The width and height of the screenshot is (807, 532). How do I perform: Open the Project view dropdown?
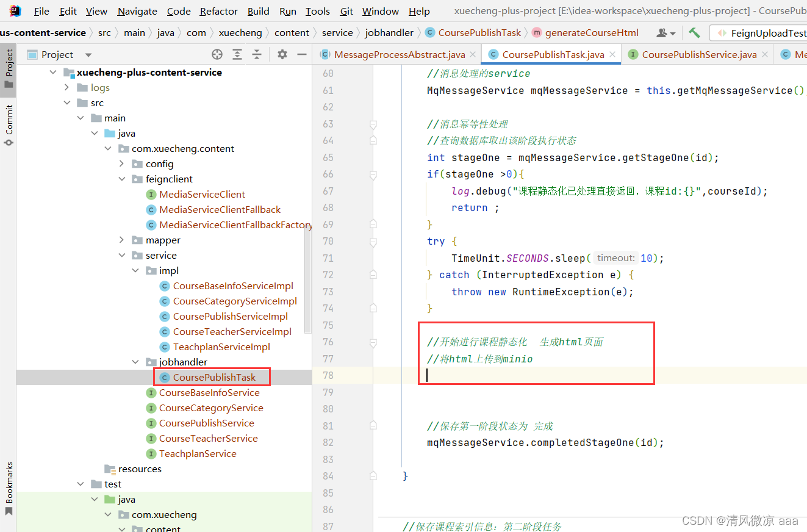pos(88,55)
